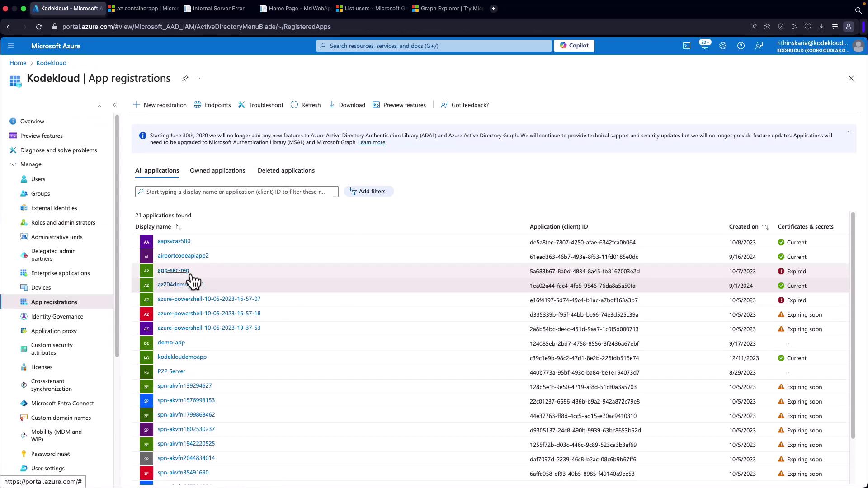Click the header feedback icon
The height and width of the screenshot is (488, 868).
pos(759,46)
